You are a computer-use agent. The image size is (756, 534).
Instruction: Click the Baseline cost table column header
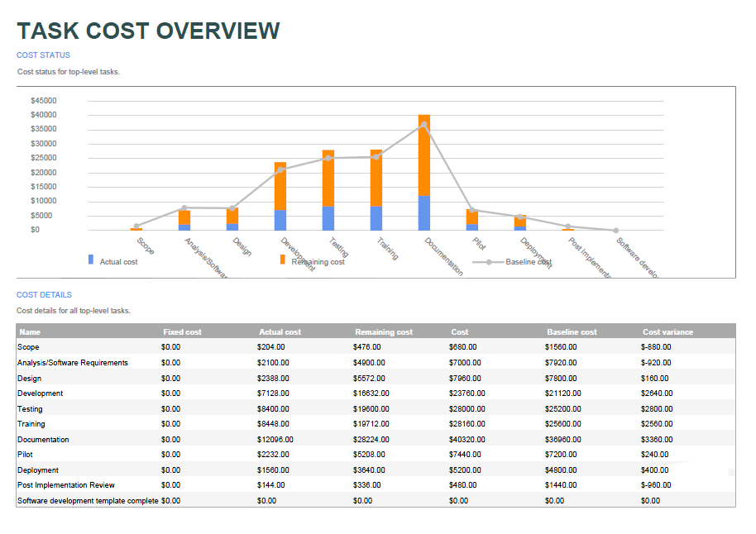(572, 331)
